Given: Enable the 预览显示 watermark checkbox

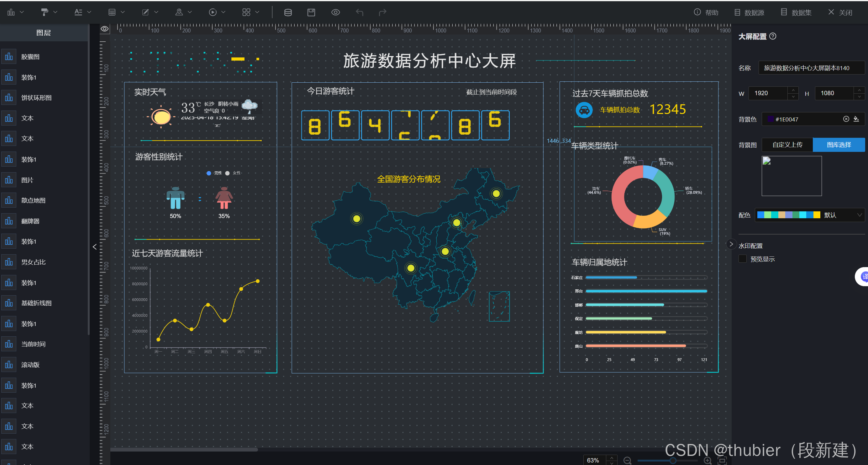Looking at the screenshot, I should (x=742, y=259).
